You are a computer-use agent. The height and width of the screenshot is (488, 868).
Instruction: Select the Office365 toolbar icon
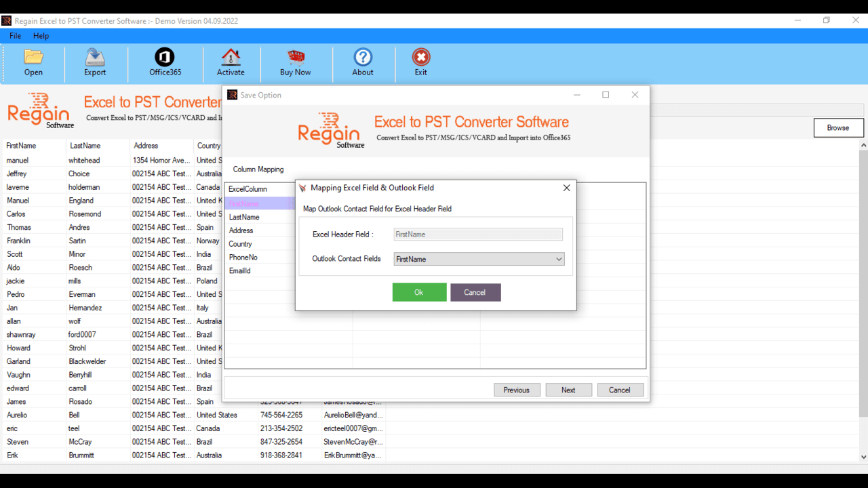click(x=165, y=63)
